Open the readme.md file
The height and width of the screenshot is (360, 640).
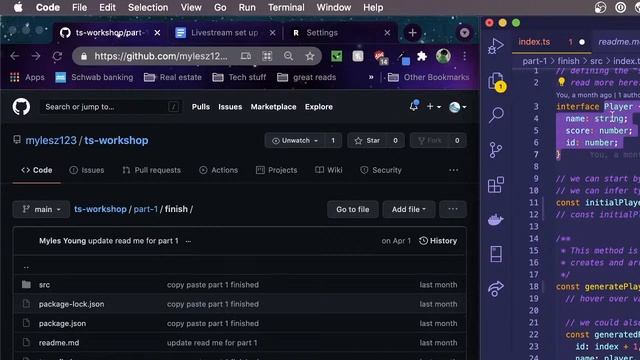pos(59,343)
